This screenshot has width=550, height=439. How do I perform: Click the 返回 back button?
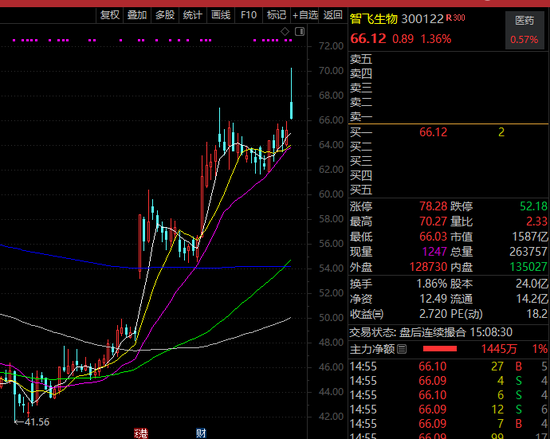point(333,15)
